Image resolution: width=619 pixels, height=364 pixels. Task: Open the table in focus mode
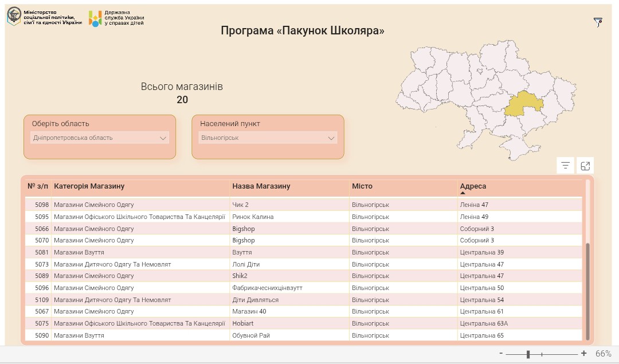tap(585, 166)
